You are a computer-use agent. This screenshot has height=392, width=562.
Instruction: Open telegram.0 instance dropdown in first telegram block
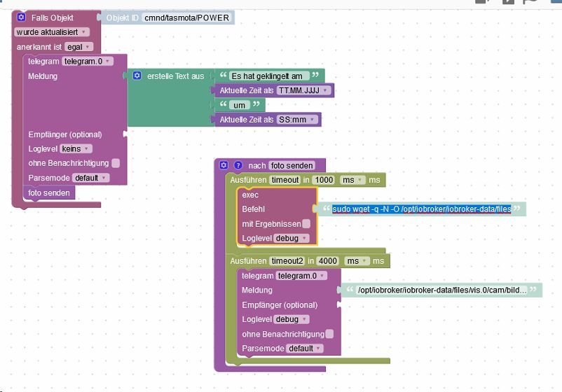[88, 61]
